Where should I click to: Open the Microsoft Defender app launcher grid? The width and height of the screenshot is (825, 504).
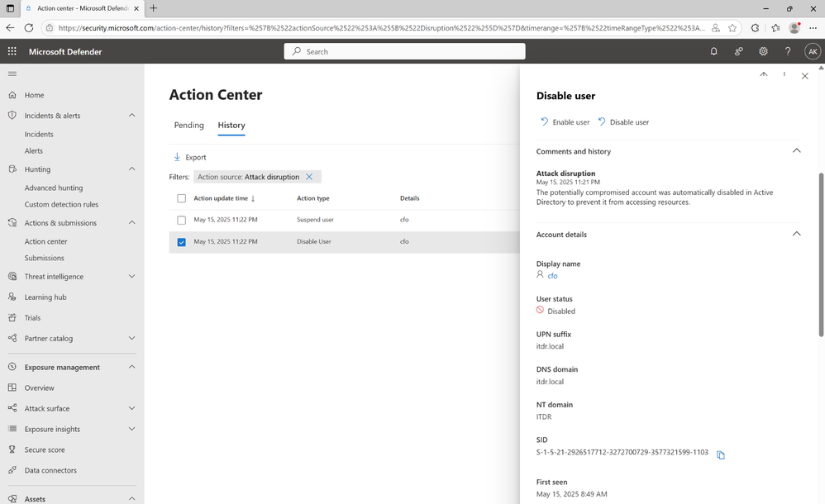[12, 51]
